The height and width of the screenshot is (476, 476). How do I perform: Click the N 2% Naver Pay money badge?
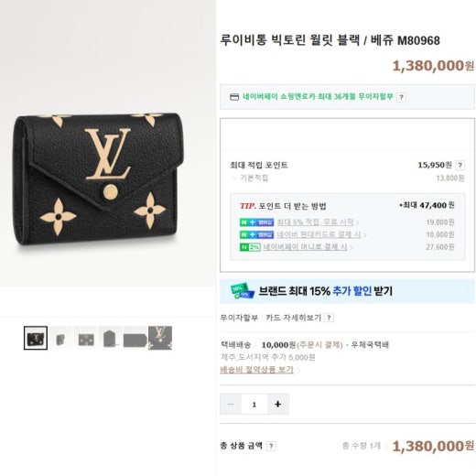pos(250,247)
